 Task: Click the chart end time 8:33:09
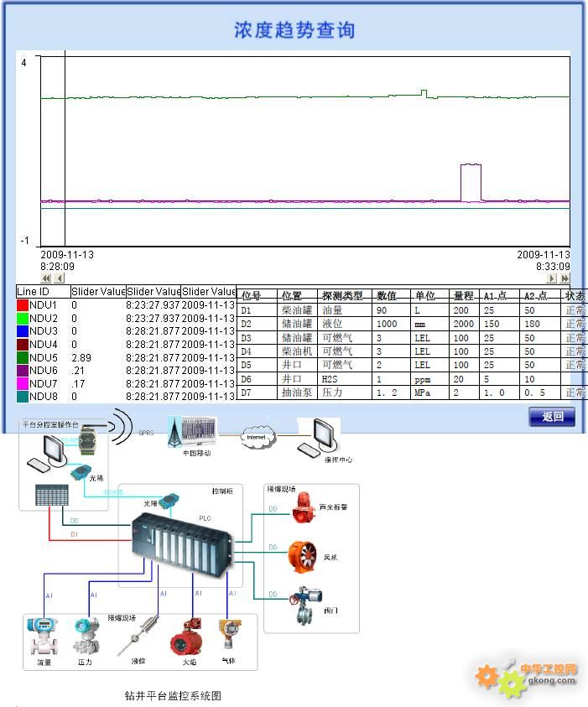[x=553, y=267]
